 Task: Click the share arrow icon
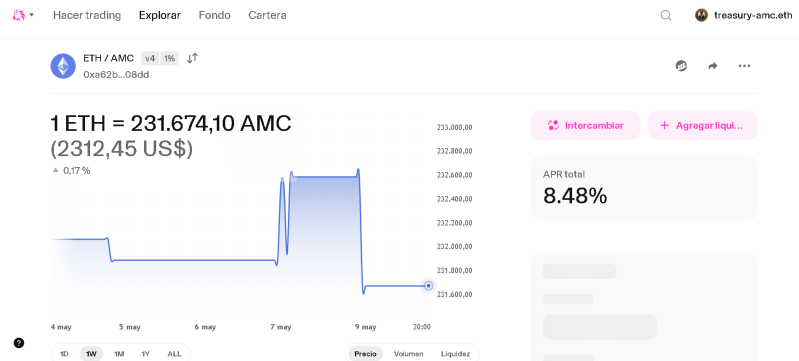[x=713, y=66]
